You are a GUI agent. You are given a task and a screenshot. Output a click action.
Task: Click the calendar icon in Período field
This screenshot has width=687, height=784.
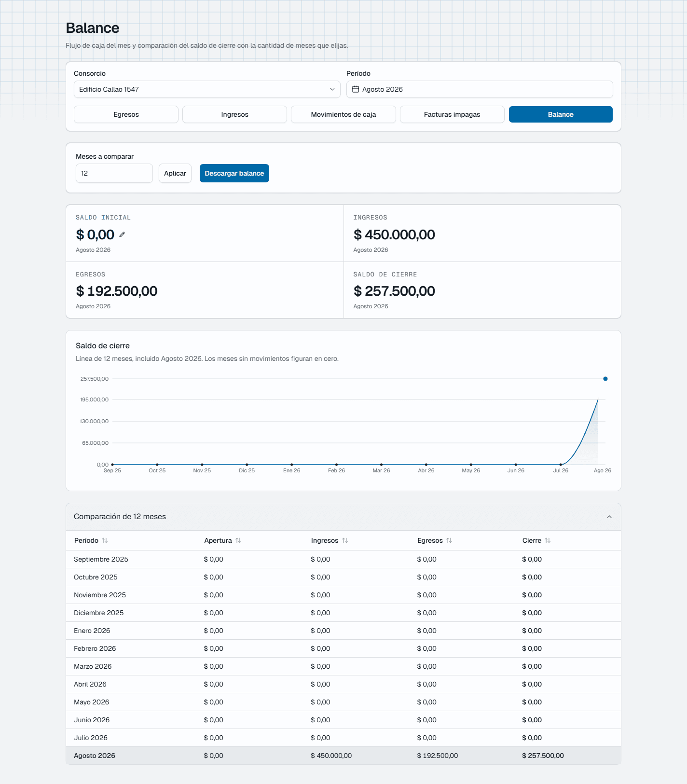[356, 89]
